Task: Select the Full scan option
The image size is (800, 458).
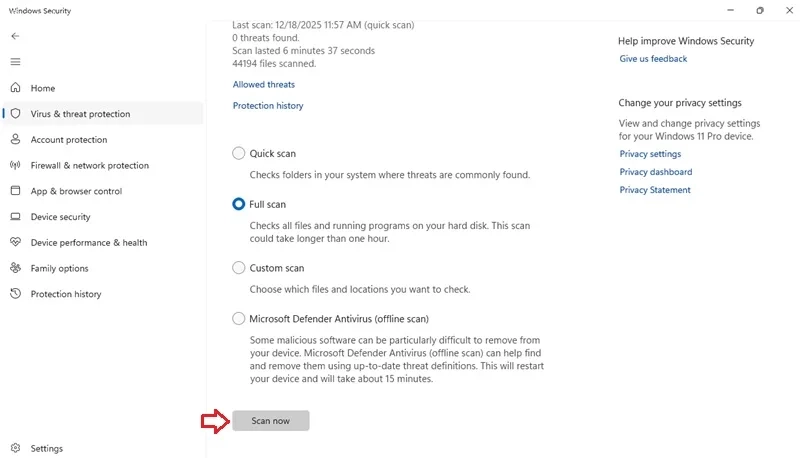Action: point(238,204)
